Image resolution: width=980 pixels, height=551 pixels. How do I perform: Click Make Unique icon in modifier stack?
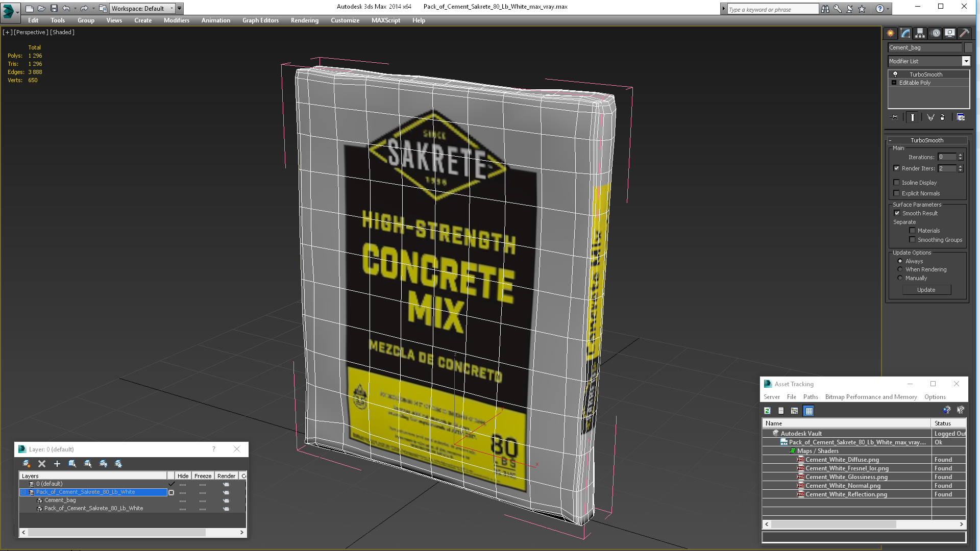coord(930,117)
